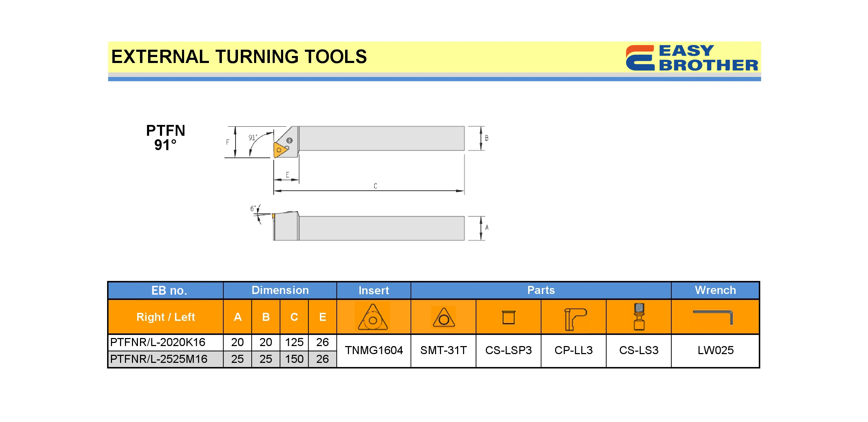868x422 pixels.
Task: Click the Parts column header
Action: point(541,290)
